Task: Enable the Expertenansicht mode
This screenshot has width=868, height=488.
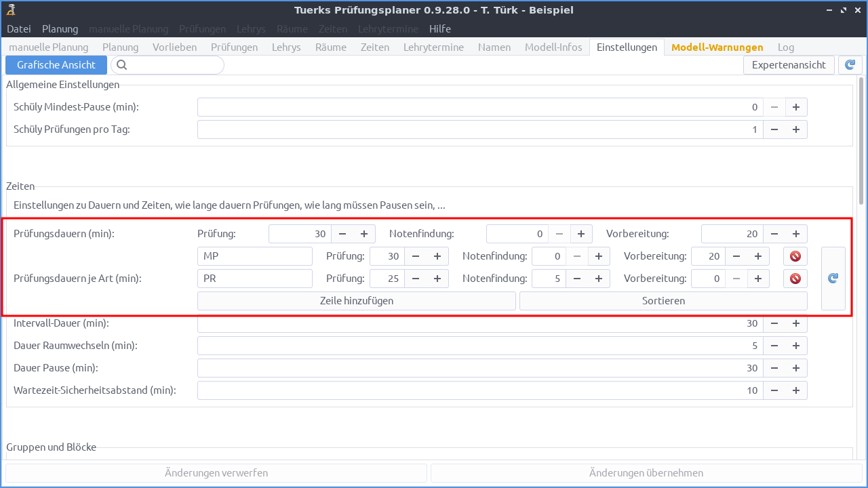Action: [x=789, y=64]
